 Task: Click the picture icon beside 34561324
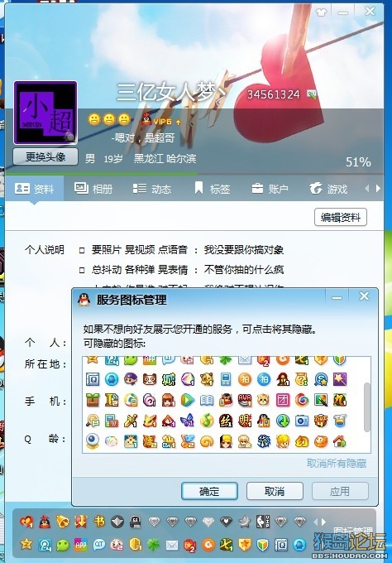point(312,94)
